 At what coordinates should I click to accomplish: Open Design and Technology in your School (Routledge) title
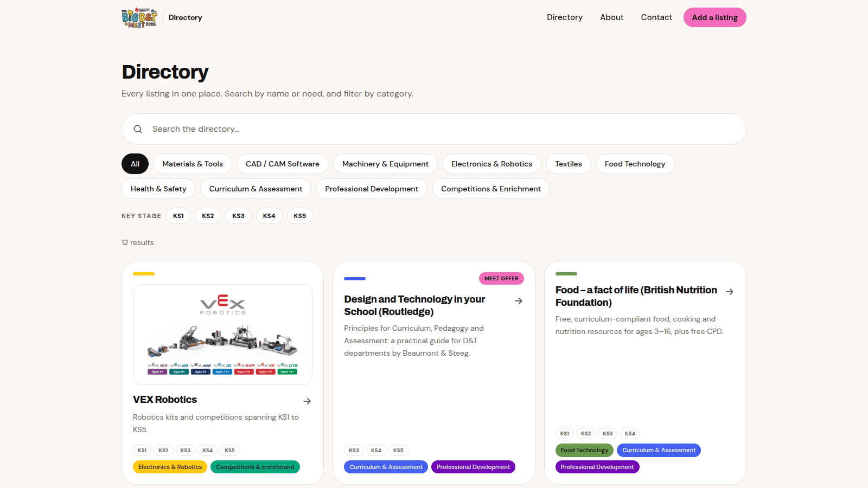click(414, 305)
